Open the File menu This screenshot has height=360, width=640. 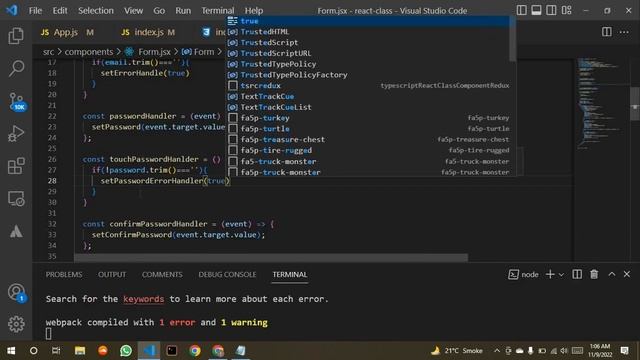point(35,11)
